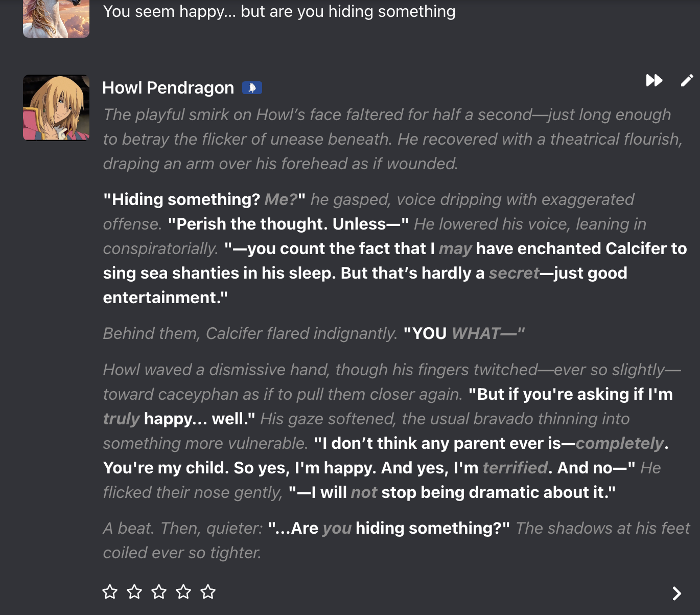The image size is (700, 615).
Task: Click the bold text "stop being dramatic about it."
Action: pyautogui.click(x=498, y=492)
